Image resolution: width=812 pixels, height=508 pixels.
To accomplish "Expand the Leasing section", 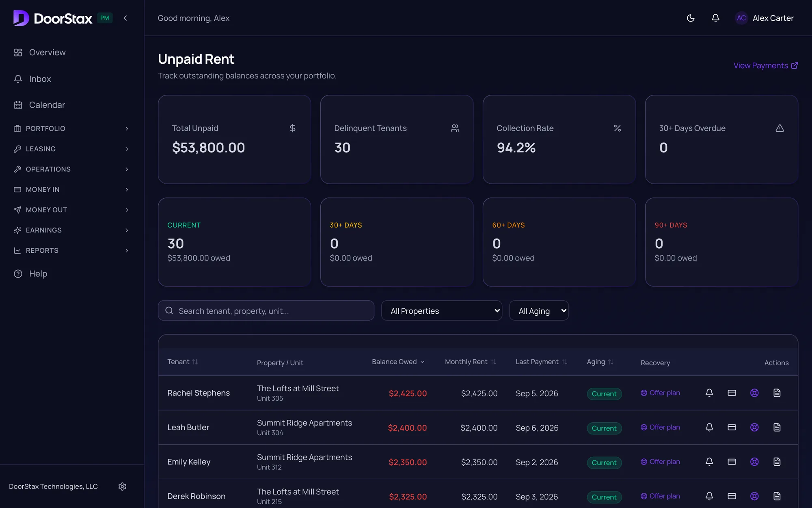I will (x=72, y=149).
